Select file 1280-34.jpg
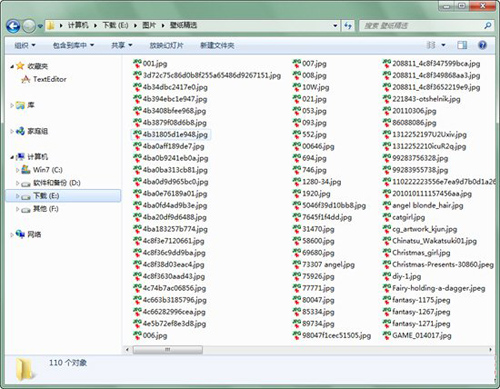Screen dimensions: 500x389 click(x=322, y=182)
